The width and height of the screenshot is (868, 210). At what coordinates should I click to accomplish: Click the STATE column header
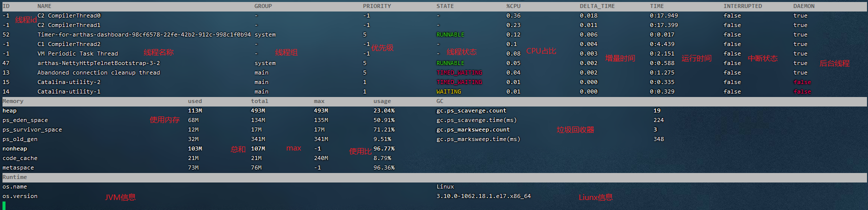tap(445, 6)
